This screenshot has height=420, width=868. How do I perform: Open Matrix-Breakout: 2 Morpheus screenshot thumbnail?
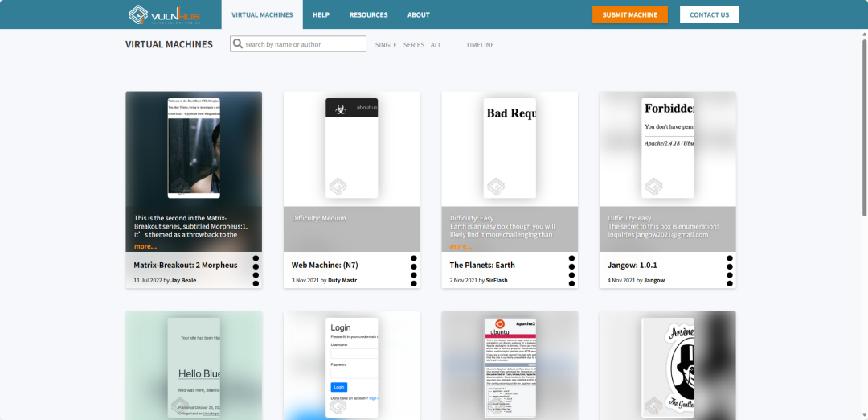pyautogui.click(x=194, y=148)
